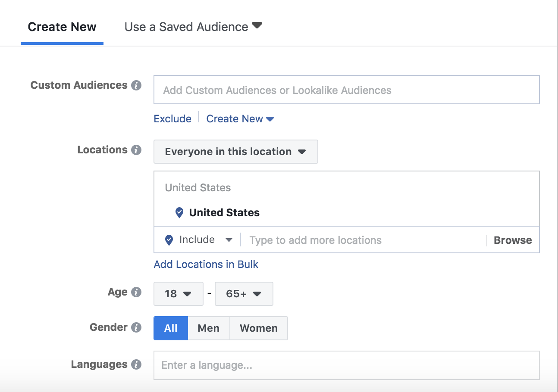Show the Locations info tooltip icon

pos(136,150)
